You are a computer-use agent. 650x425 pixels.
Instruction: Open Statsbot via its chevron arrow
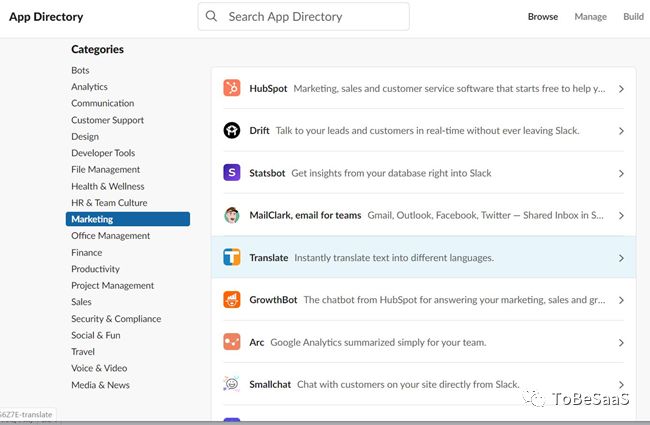[621, 173]
